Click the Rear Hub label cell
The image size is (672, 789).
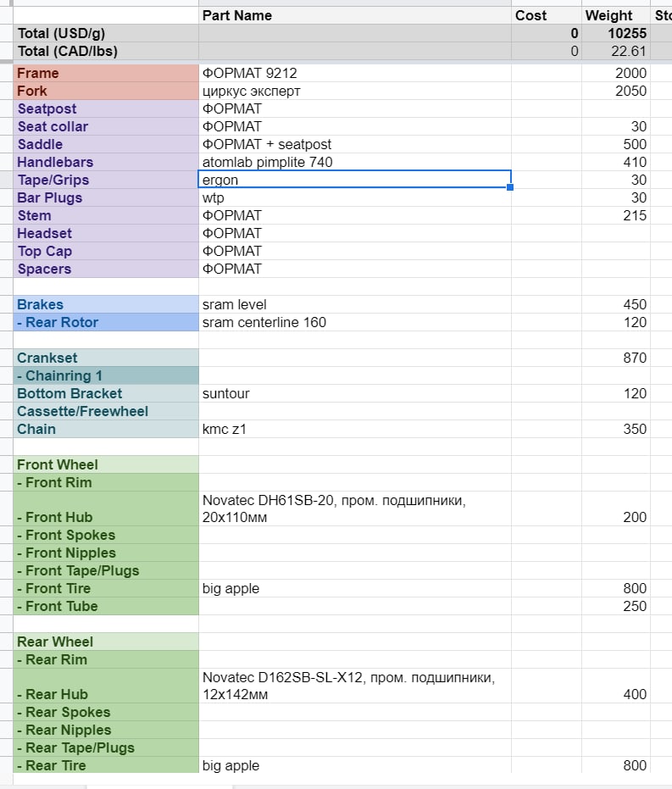click(106, 686)
